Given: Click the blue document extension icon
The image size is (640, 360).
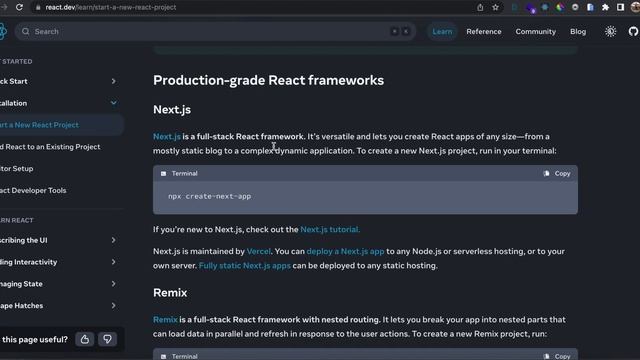Looking at the screenshot, I should [590, 7].
